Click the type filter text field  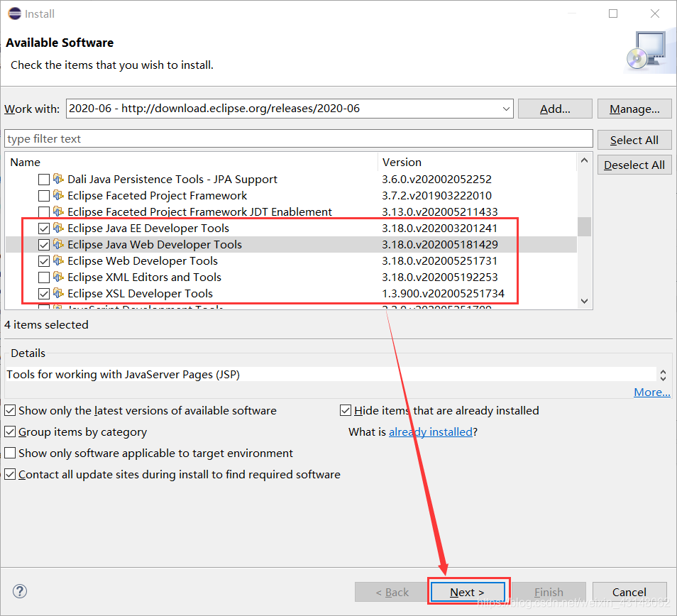298,138
